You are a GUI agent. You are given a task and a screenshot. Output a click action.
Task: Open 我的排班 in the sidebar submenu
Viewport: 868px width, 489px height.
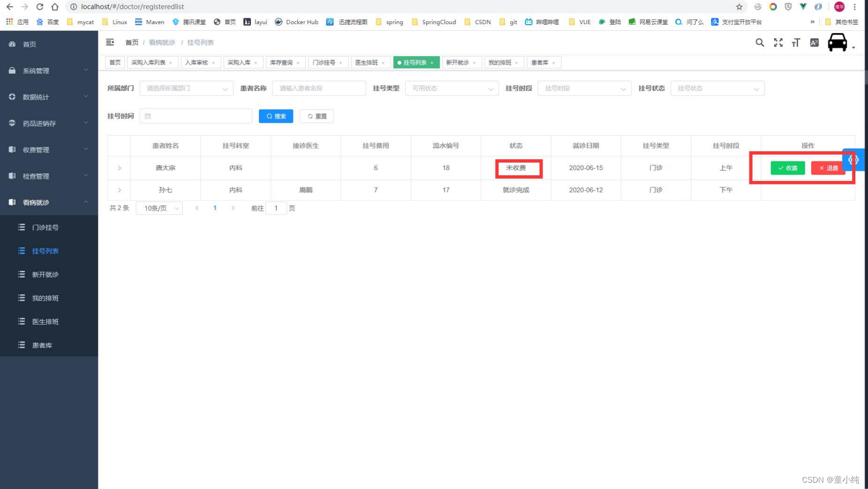coord(49,298)
